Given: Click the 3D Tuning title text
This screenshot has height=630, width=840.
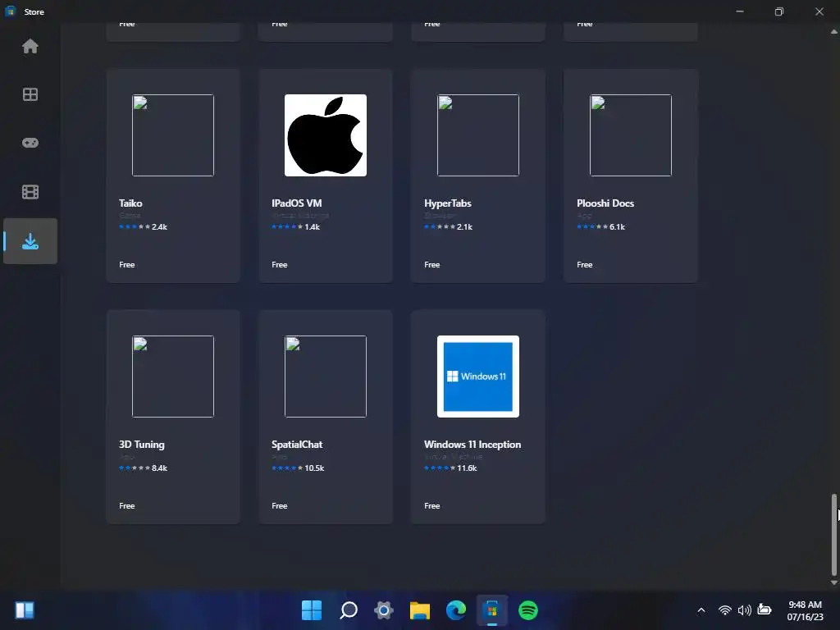Looking at the screenshot, I should point(142,445).
